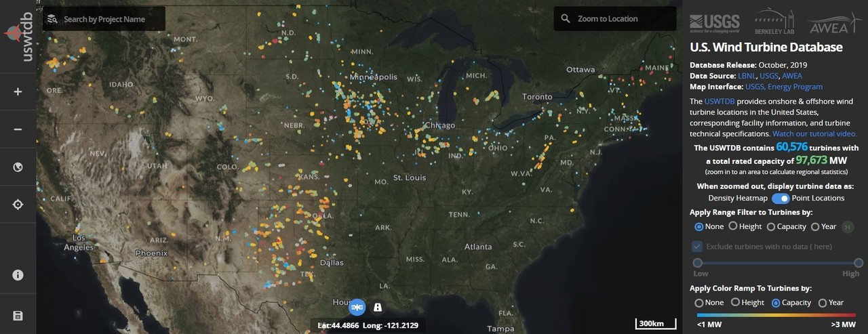868x334 pixels.
Task: Click the blue turbine toggle icon on map
Action: 357,307
